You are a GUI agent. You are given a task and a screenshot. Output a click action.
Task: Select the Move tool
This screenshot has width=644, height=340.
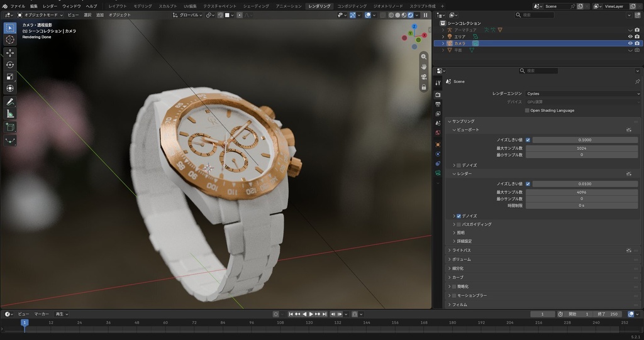coord(10,53)
